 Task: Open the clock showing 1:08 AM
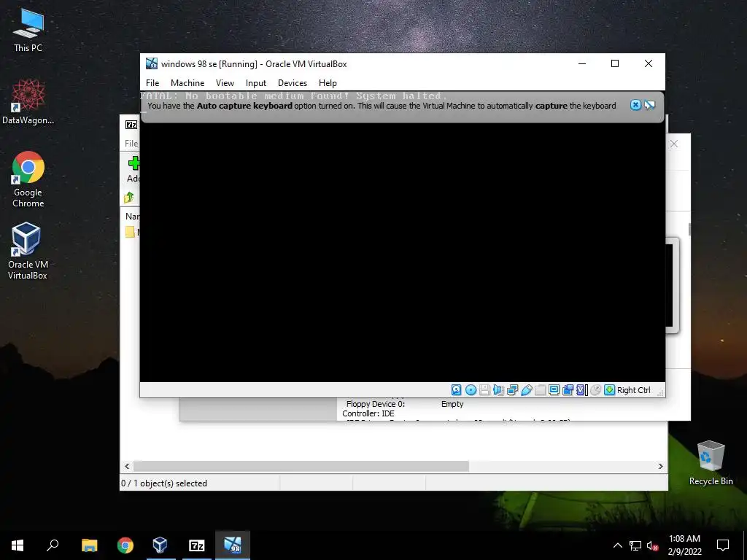pos(684,545)
